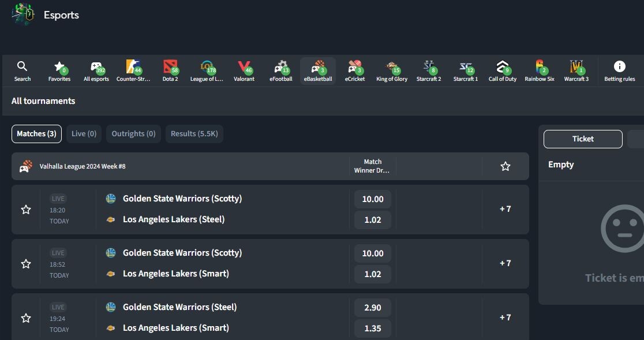
Task: Open Valhalla League 2024 Week #8 tournament
Action: (83, 166)
